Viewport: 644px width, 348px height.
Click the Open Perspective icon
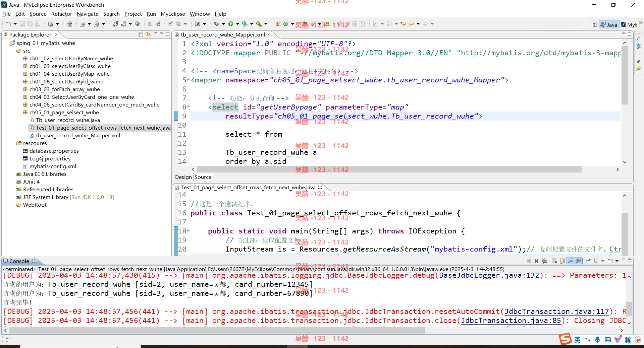pos(595,24)
